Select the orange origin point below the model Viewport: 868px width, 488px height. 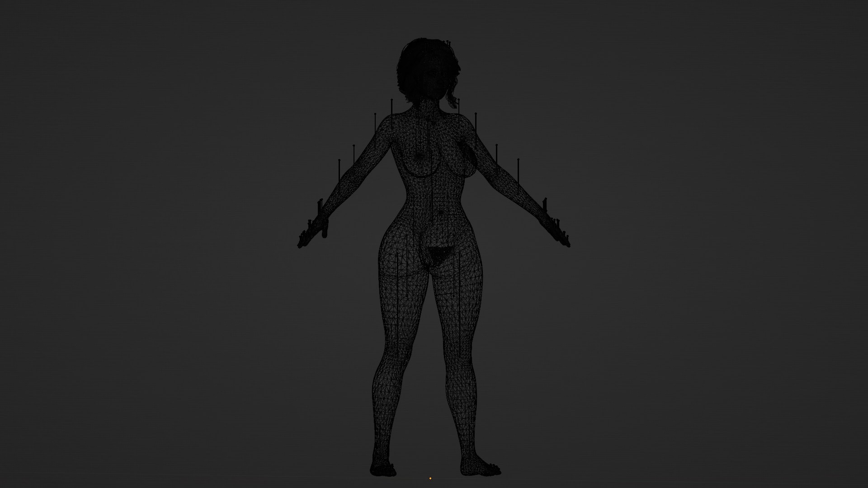430,478
